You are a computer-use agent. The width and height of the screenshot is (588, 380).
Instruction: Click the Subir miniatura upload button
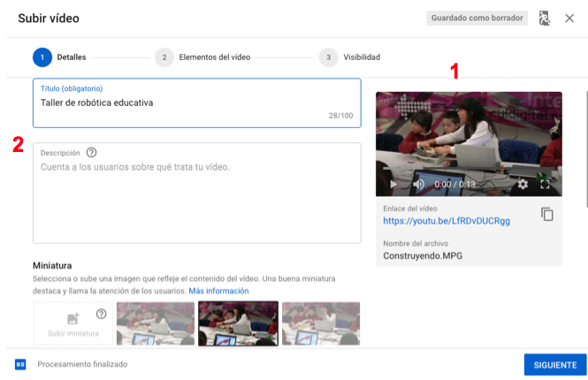pos(73,323)
